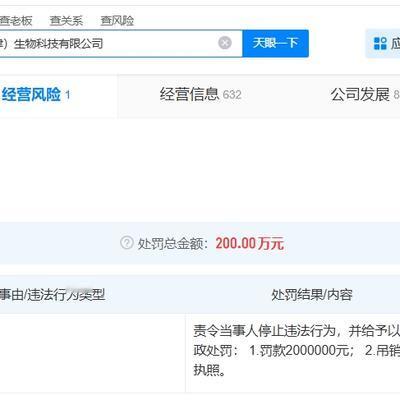Viewport: 400px width, 400px height.
Task: Select the 200.00万元 penalty amount text
Action: point(250,244)
